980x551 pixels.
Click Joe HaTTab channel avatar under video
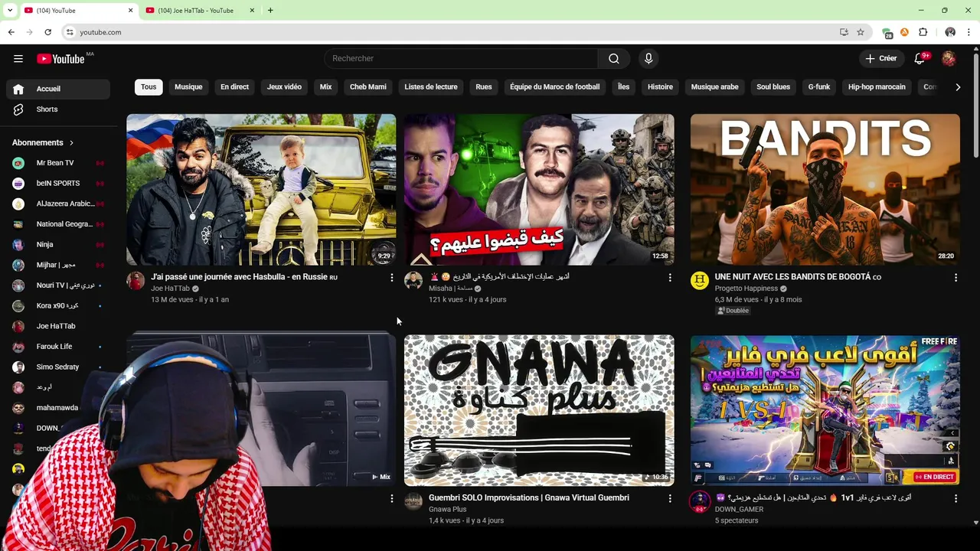click(x=136, y=281)
